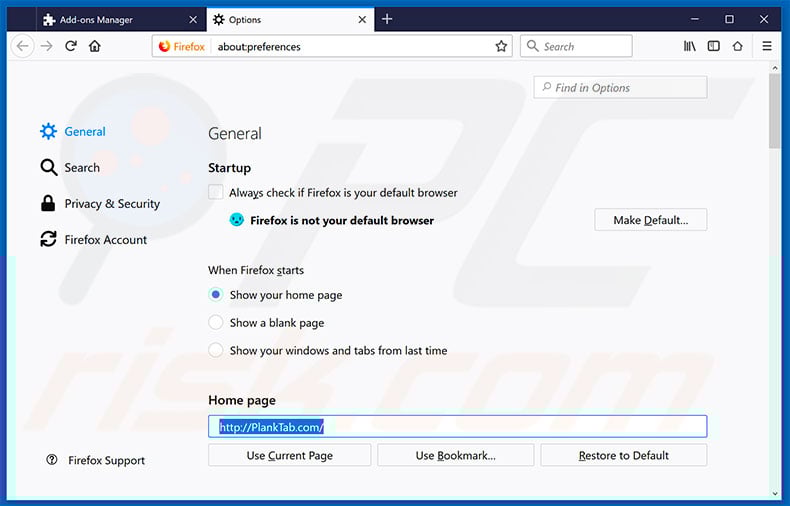The width and height of the screenshot is (790, 506).
Task: Click 'Firefox is not your default browser' text
Action: 342,220
